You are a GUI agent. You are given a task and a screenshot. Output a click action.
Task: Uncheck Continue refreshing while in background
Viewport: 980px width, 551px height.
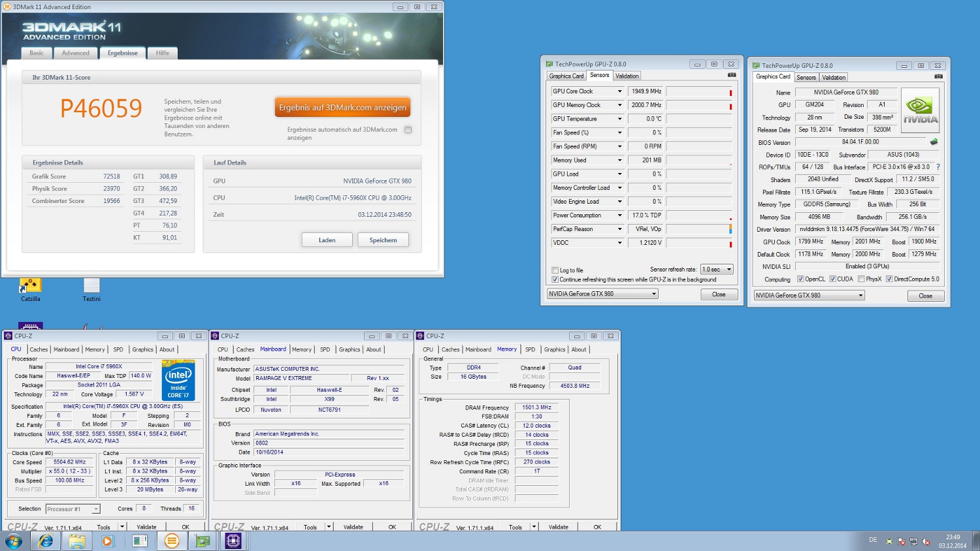pos(555,279)
